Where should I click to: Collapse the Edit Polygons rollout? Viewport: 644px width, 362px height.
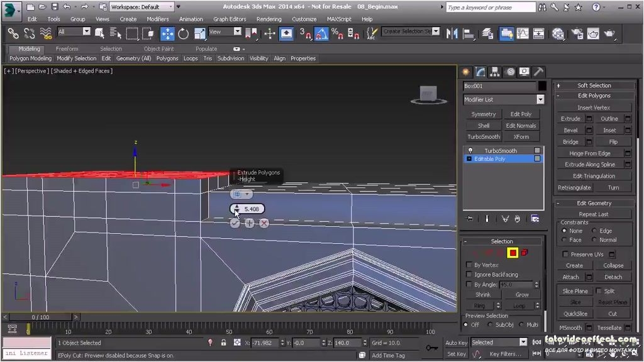tap(594, 96)
